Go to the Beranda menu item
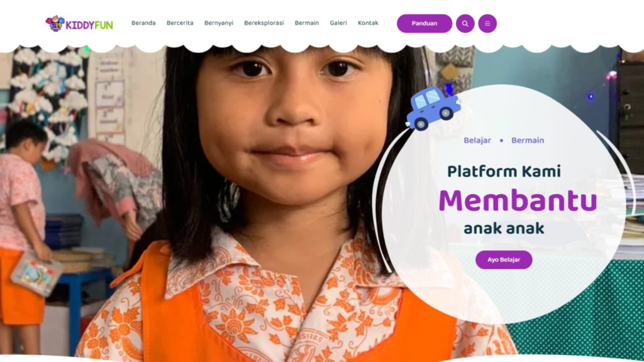Screen dimensions: 644x362 tap(143, 23)
